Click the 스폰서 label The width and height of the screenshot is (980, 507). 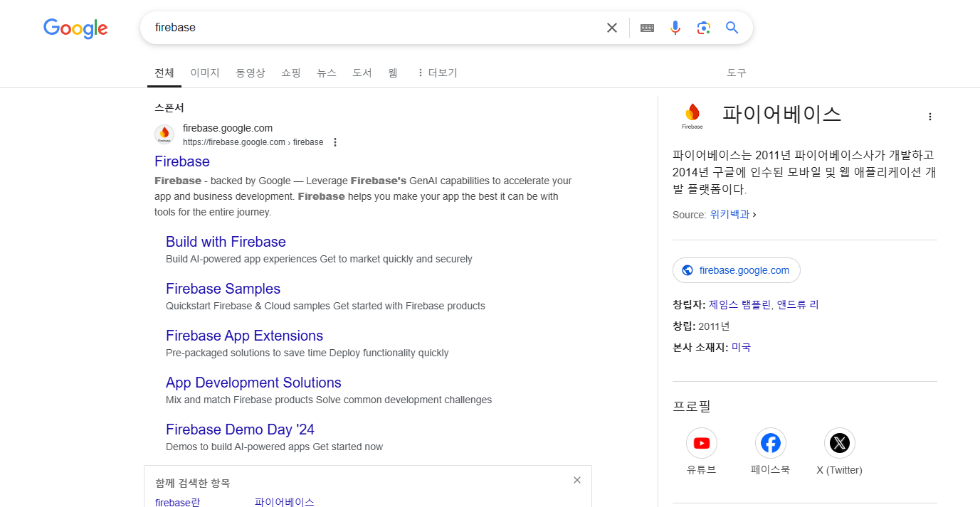click(169, 107)
